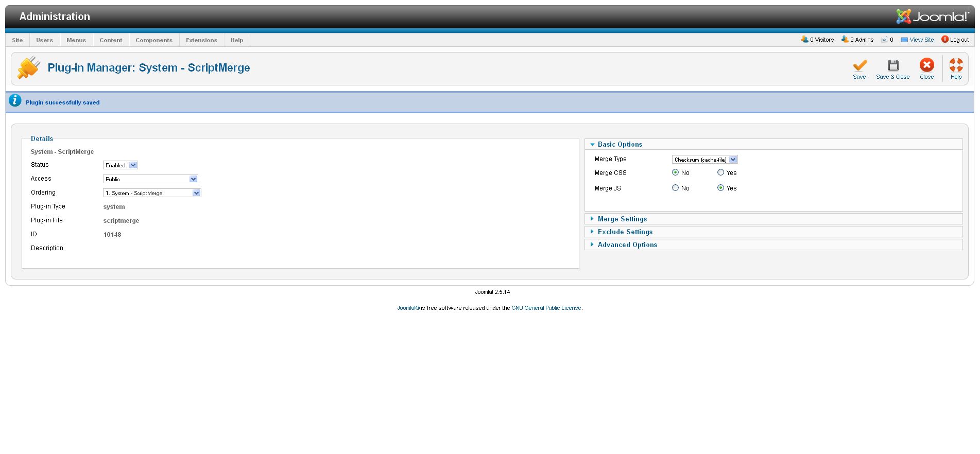Click the Save checkmark icon
This screenshot has width=980, height=454.
coord(859,65)
